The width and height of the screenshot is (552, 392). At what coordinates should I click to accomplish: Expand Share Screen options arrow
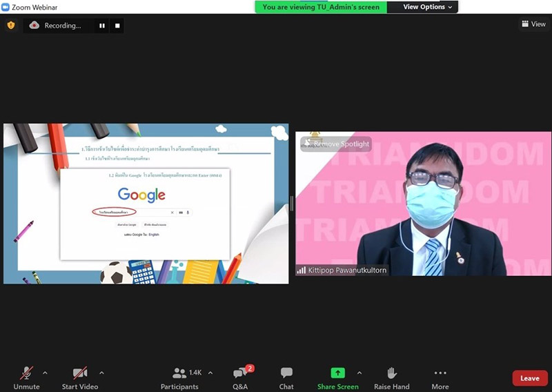pos(359,373)
